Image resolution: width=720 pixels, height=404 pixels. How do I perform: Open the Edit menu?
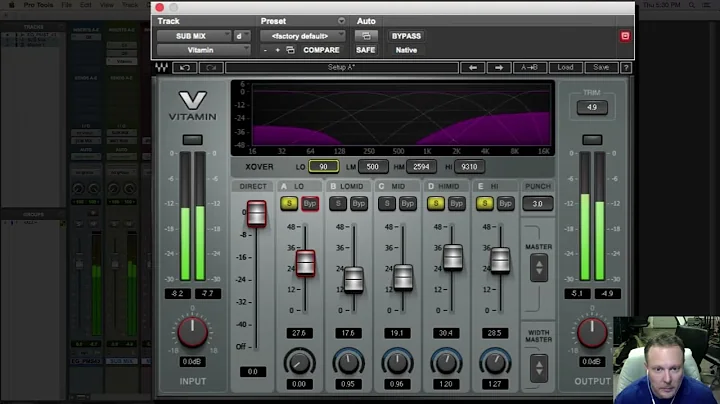(x=86, y=5)
